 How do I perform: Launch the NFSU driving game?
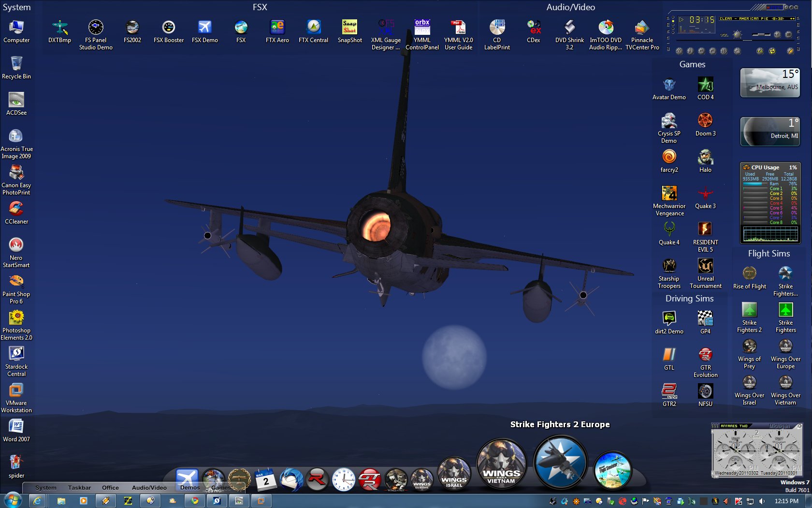705,395
